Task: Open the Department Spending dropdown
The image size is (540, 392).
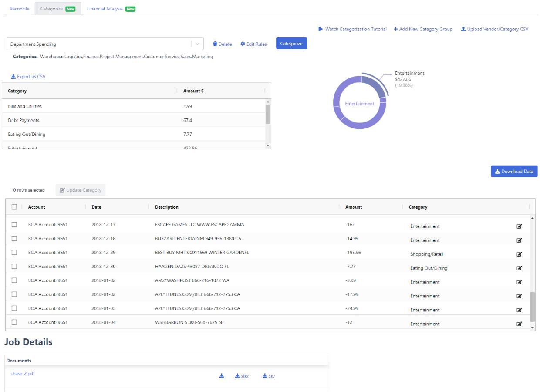Action: 105,44
